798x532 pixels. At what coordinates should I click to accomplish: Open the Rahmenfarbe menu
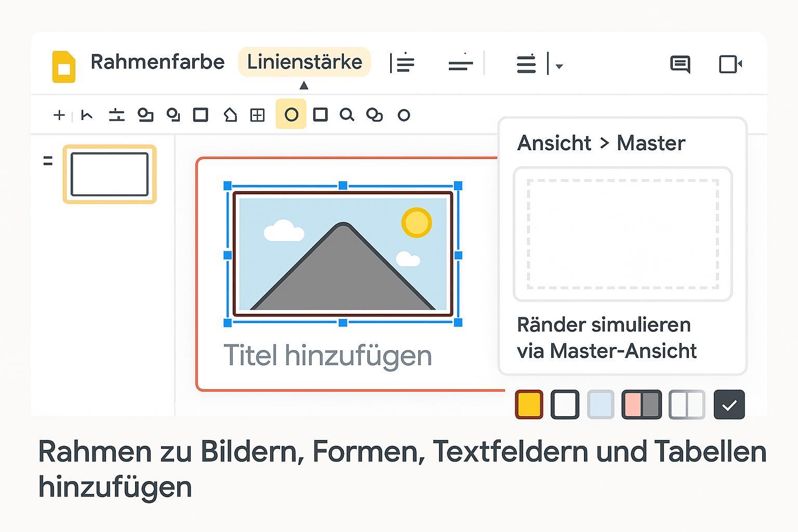(157, 62)
